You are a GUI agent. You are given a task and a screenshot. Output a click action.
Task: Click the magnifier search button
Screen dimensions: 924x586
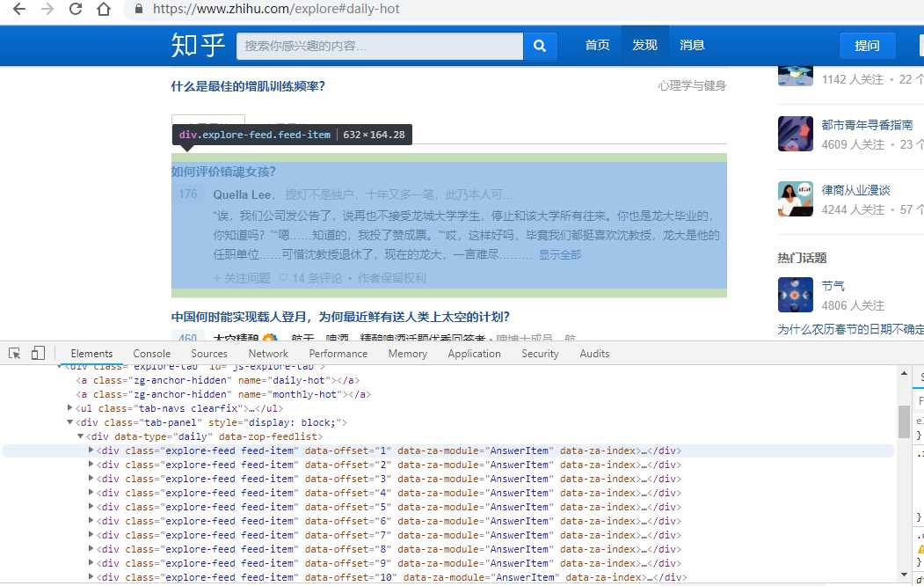(540, 46)
